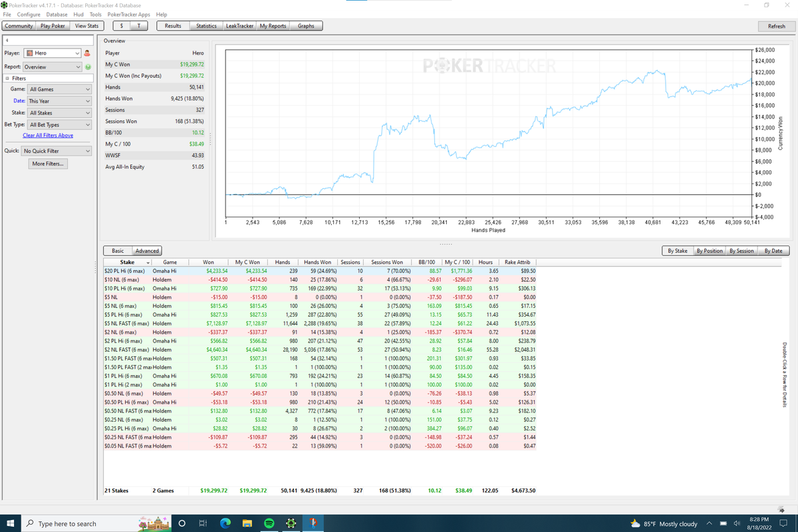Sort by the Hands Won column header

click(x=317, y=263)
